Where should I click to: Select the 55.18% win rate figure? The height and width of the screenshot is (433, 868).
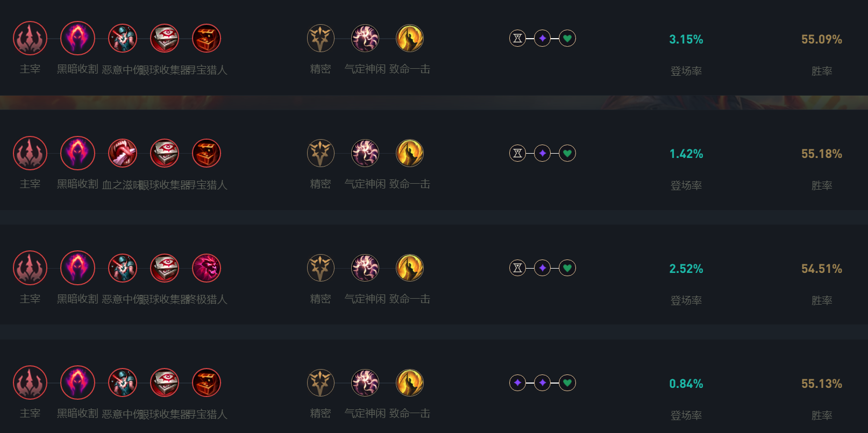821,154
